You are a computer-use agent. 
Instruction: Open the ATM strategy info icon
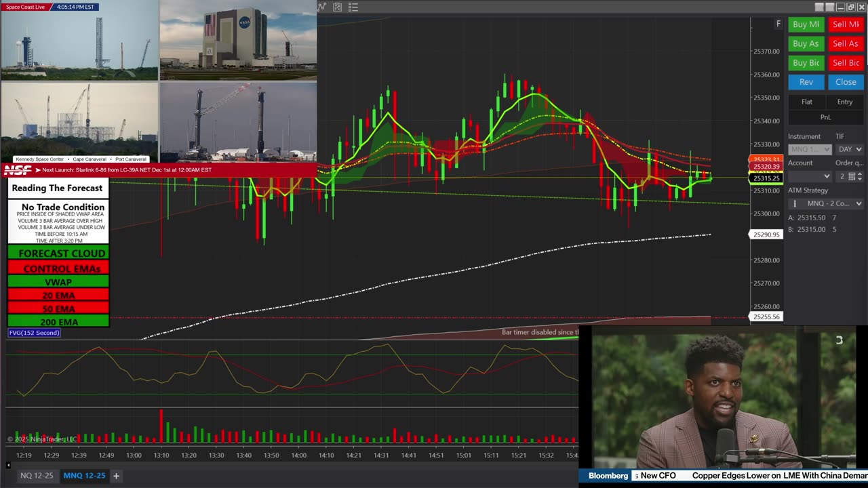tap(795, 203)
